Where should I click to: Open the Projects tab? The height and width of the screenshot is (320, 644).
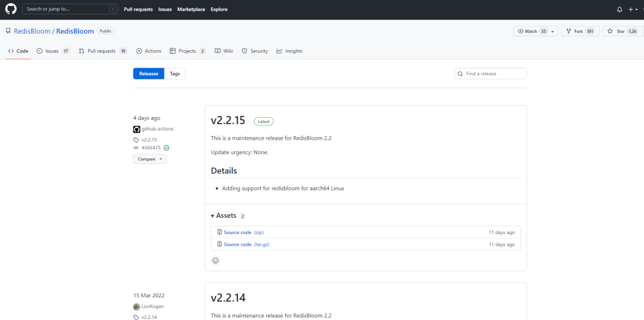[x=188, y=51]
